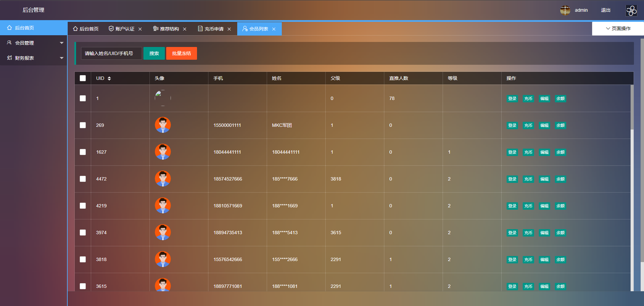644x306 pixels.
Task: Expand the 会员管理 sidebar menu arrow
Action: pos(62,43)
